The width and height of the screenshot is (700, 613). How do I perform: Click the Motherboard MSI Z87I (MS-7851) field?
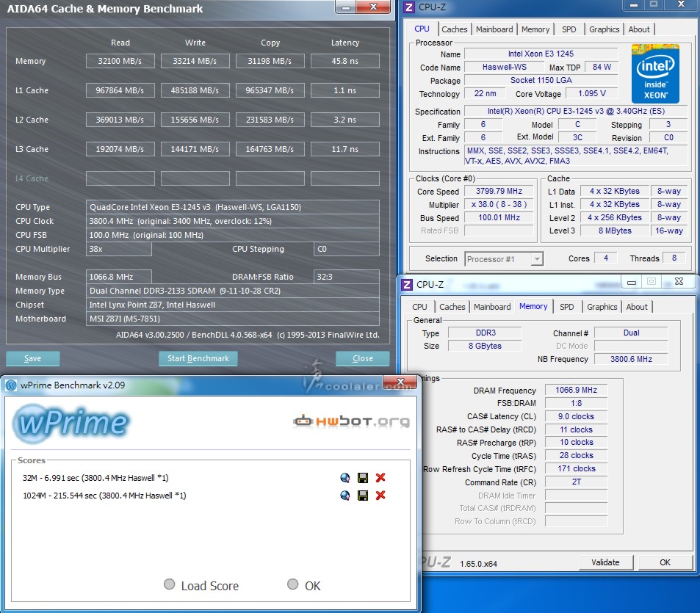pos(233,319)
